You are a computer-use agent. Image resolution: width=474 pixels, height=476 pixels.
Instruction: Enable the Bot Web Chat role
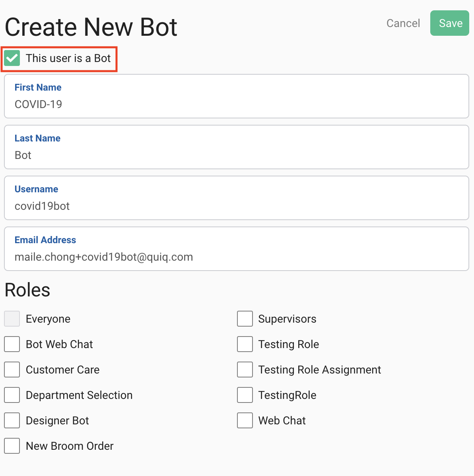click(x=12, y=344)
